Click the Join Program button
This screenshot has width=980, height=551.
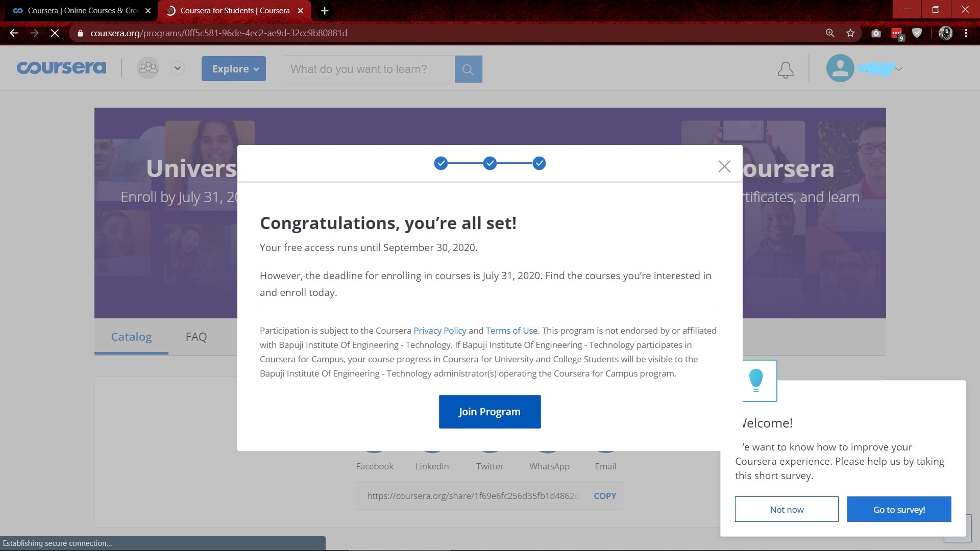tap(489, 412)
